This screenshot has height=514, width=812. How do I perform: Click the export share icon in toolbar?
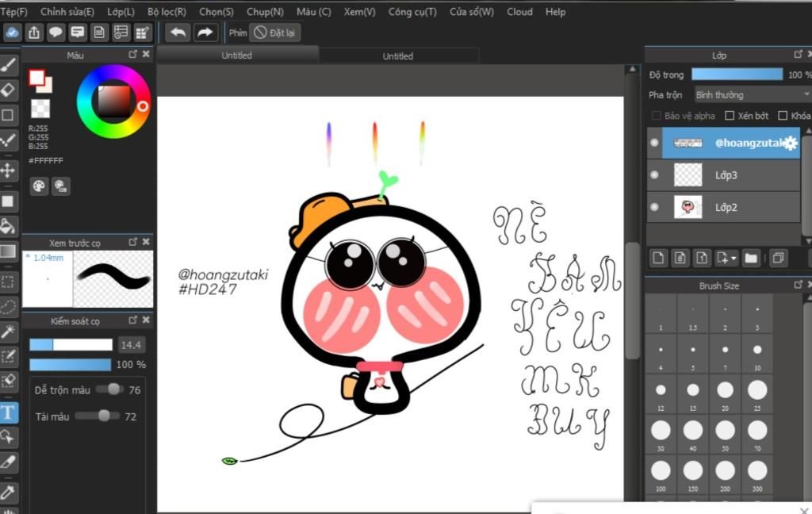click(x=34, y=33)
